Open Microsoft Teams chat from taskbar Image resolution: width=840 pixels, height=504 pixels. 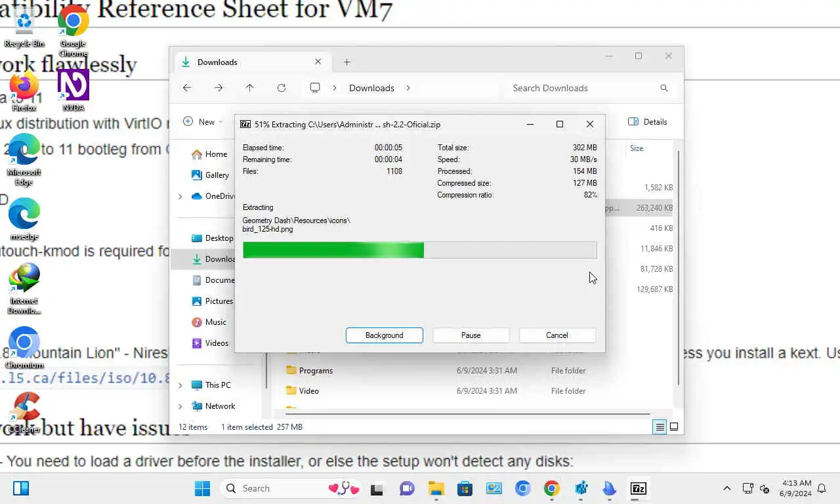407,488
